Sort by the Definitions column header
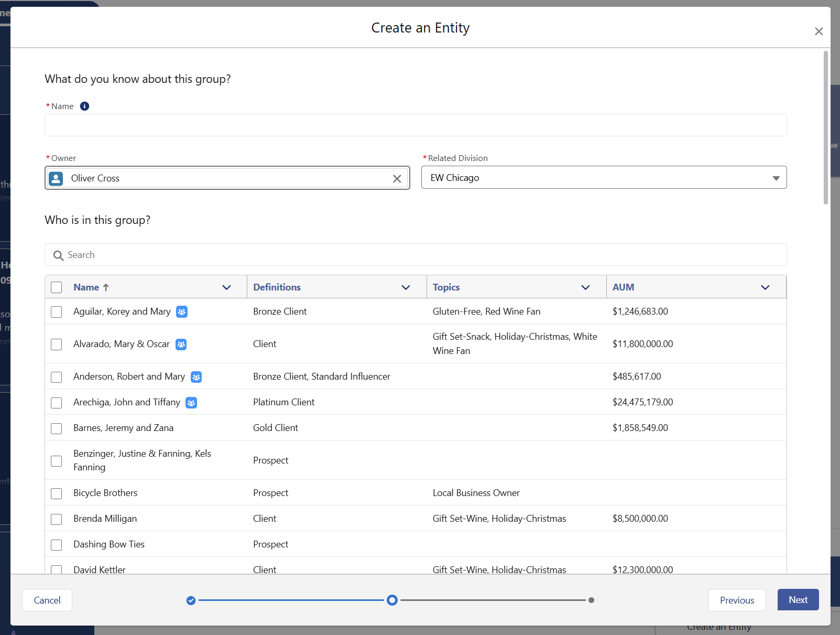The width and height of the screenshot is (840, 635). (x=277, y=287)
